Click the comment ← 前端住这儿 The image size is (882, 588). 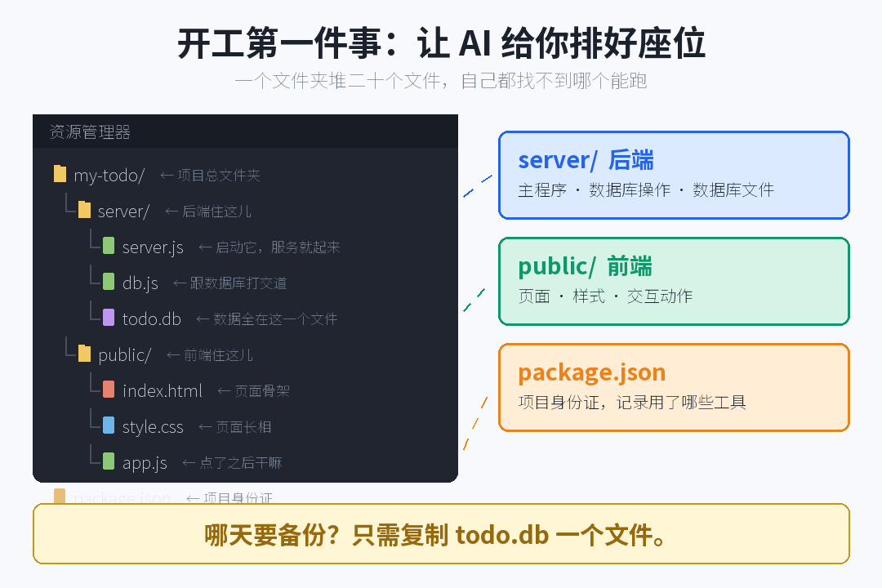[x=210, y=355]
